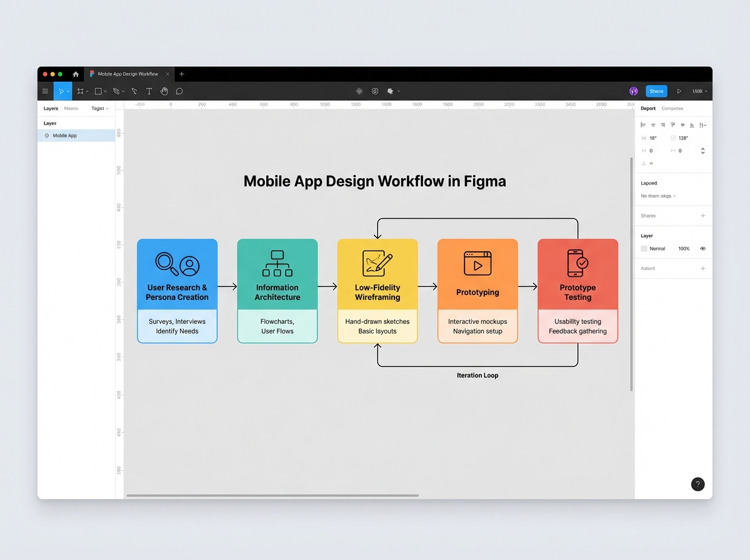Click the align-left icon in the Design panel
Image resolution: width=750 pixels, height=560 pixels.
pyautogui.click(x=644, y=124)
